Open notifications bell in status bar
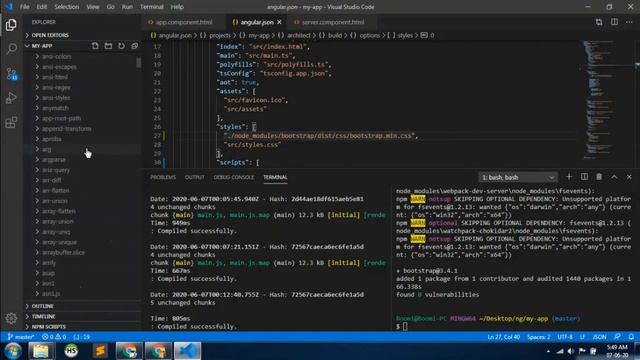This screenshot has width=640, height=360. (x=631, y=337)
